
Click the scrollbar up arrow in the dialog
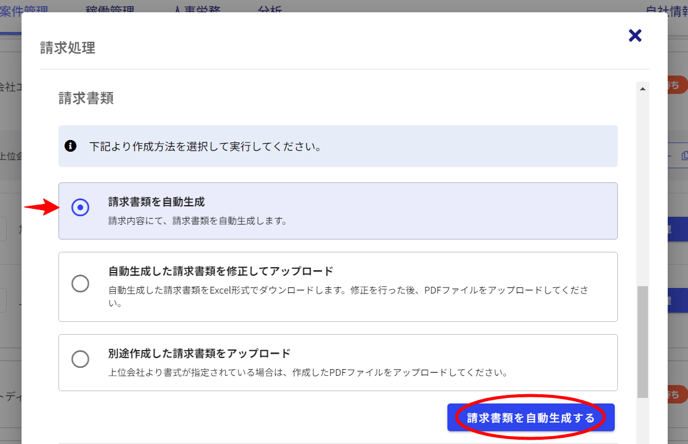643,89
